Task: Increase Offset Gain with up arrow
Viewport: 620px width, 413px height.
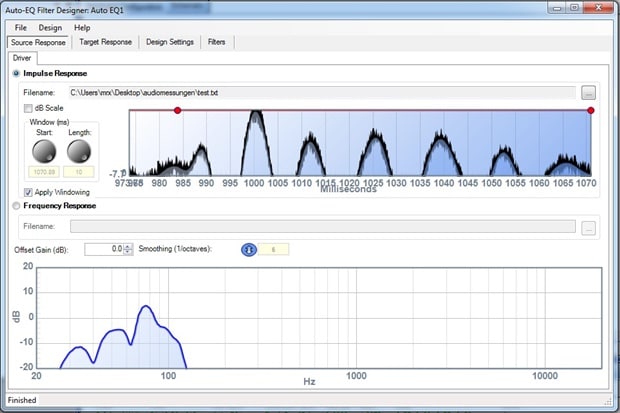Action: [128, 246]
